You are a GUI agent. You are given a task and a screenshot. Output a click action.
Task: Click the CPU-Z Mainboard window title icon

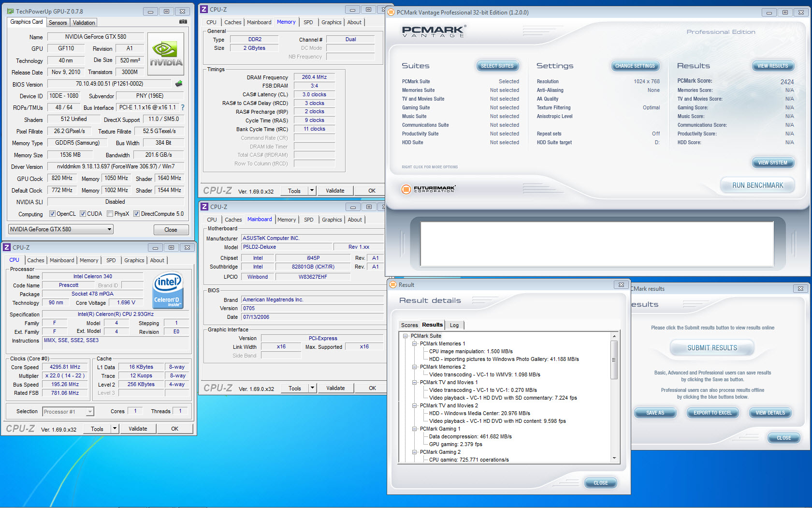pyautogui.click(x=204, y=207)
